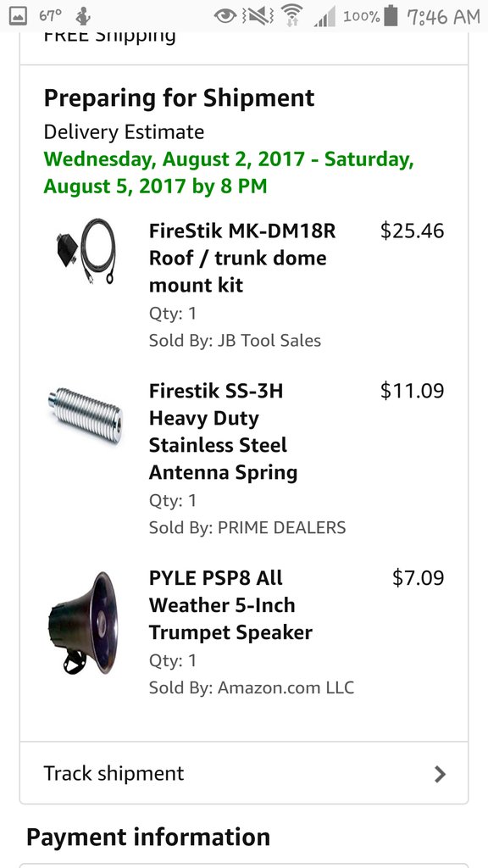The height and width of the screenshot is (868, 488).
Task: Tap the green delivery estimate date text
Action: pyautogui.click(x=229, y=172)
